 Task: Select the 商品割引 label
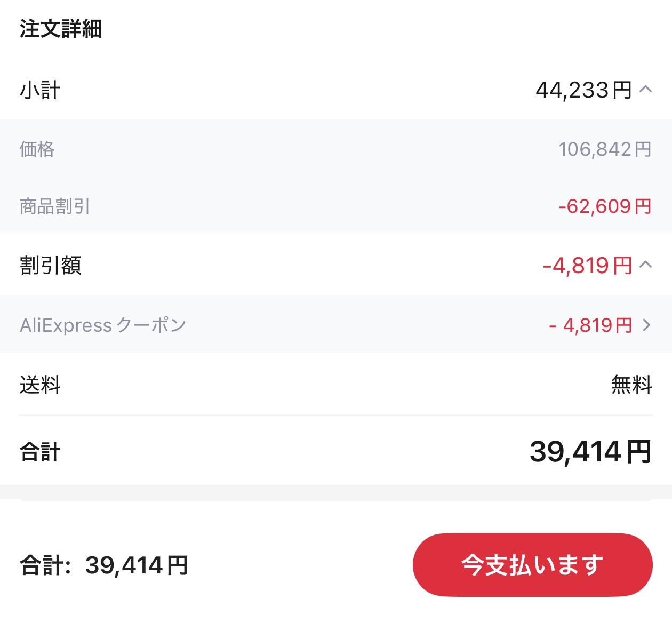tap(55, 206)
